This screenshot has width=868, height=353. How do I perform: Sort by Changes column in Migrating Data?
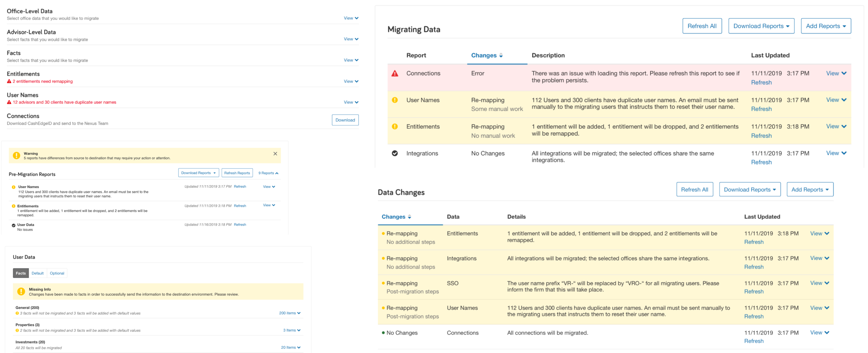[x=484, y=56]
